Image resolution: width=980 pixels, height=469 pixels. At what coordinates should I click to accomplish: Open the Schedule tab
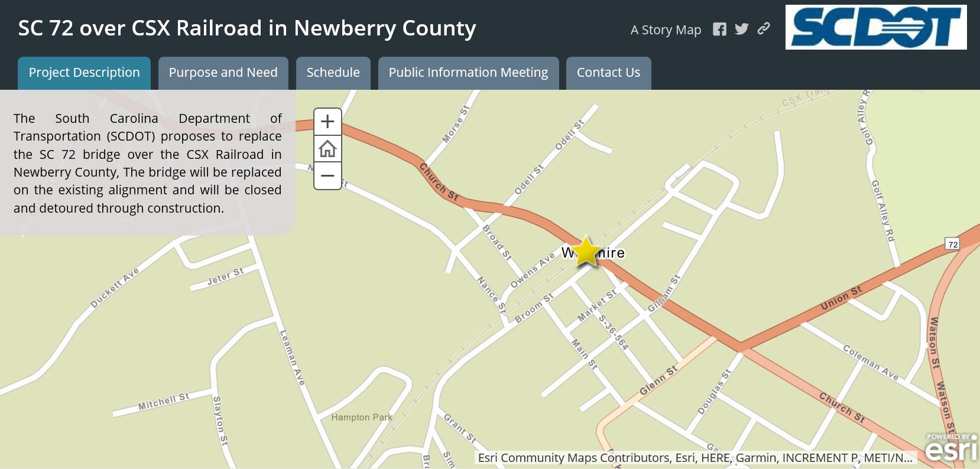(333, 73)
